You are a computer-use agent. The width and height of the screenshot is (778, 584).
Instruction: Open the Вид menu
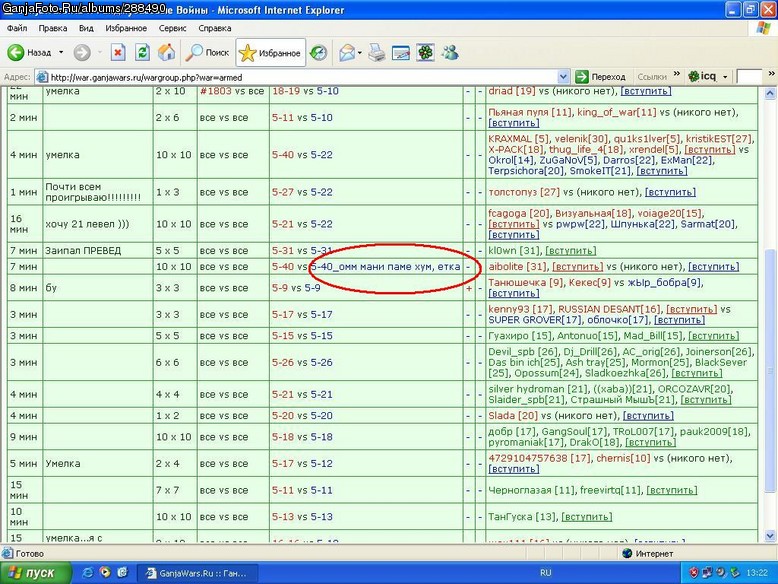point(86,28)
